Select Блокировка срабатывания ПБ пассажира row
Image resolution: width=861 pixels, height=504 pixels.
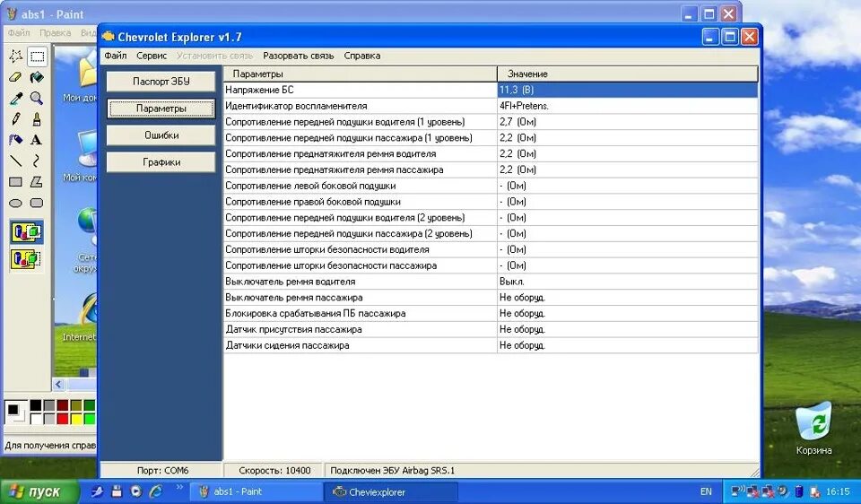491,313
